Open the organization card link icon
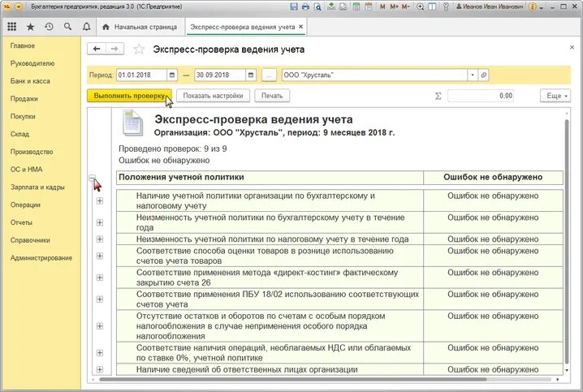583x392 pixels. point(483,75)
